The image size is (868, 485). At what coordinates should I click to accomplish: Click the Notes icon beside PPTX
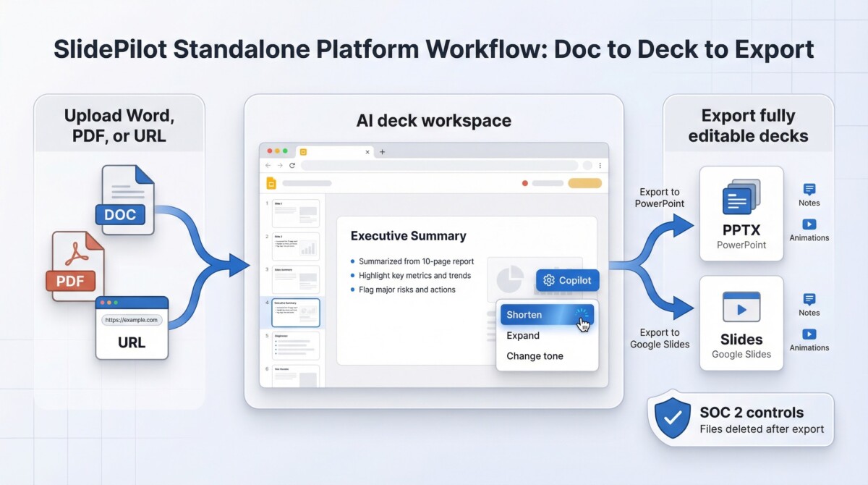(x=809, y=190)
